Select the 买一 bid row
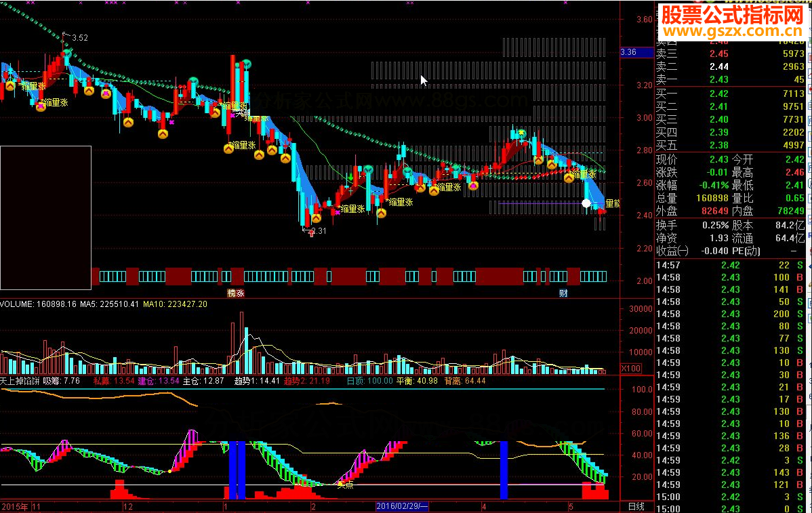This screenshot has width=812, height=513. pyautogui.click(x=731, y=94)
